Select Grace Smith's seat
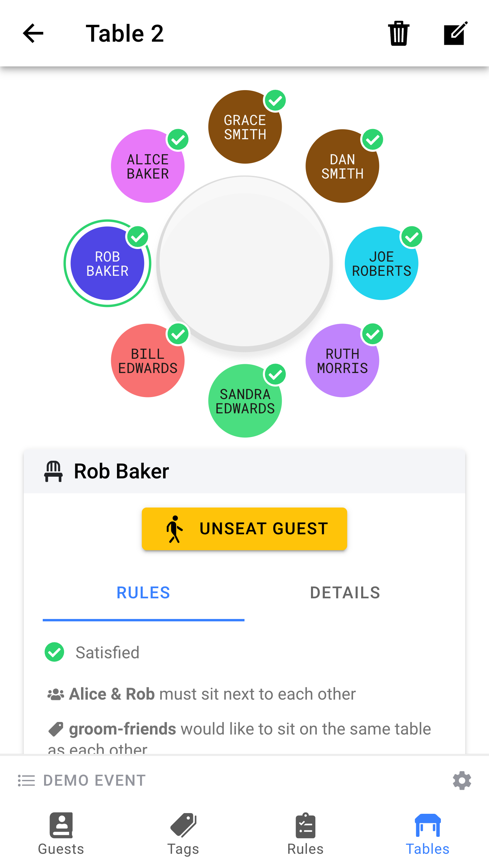489x868 pixels. click(245, 127)
